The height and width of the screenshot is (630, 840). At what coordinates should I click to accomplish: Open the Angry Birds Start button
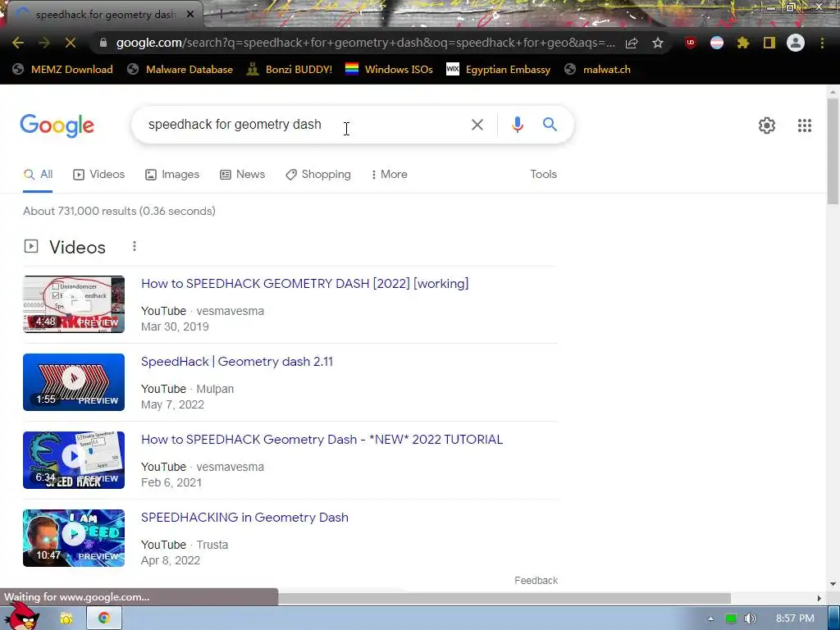(24, 616)
